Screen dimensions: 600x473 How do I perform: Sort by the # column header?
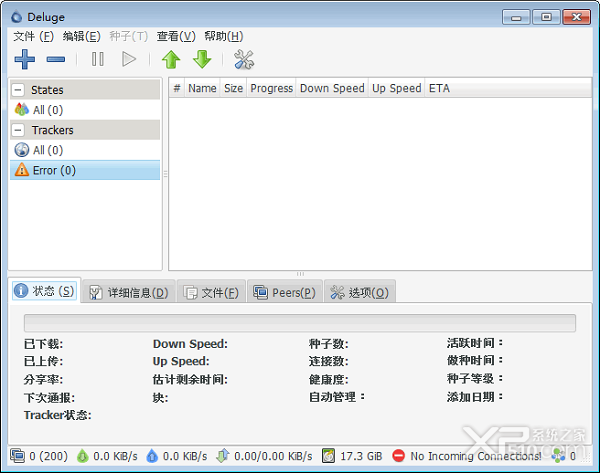177,88
